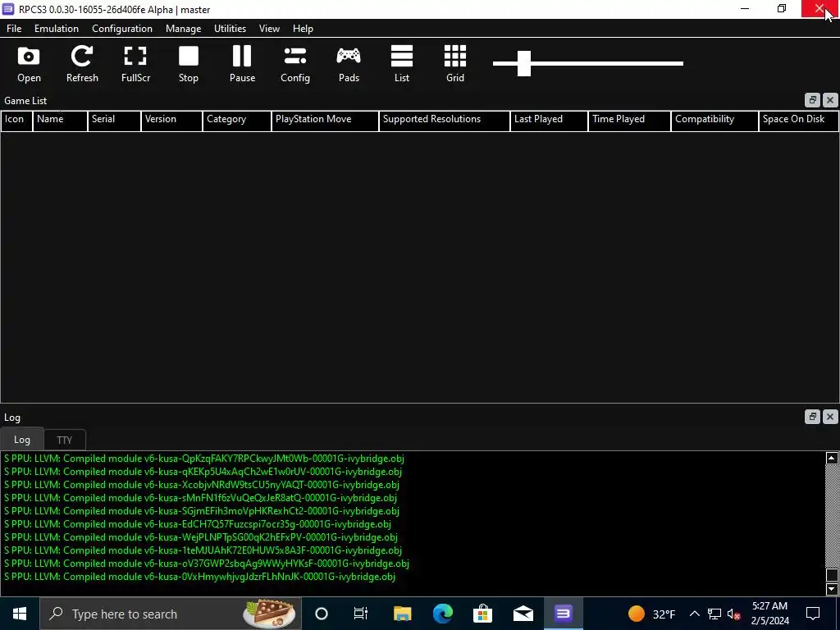Launch Microsoft Edge from the taskbar
The width and height of the screenshot is (840, 630).
442,614
